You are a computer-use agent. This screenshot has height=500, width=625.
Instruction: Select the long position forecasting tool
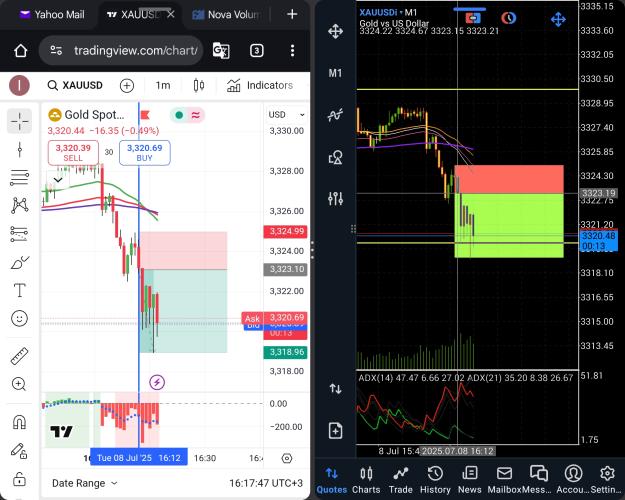pyautogui.click(x=20, y=234)
